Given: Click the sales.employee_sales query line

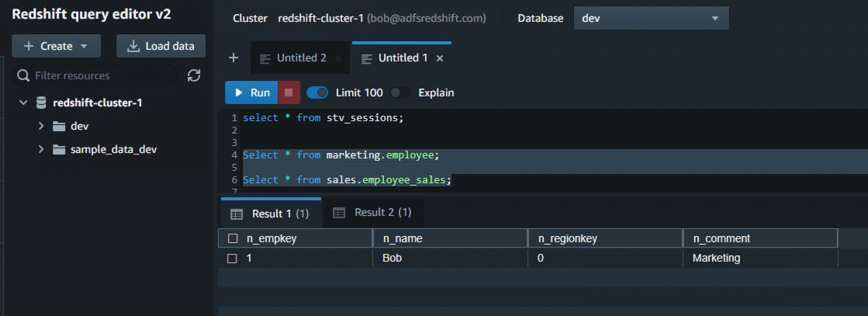Looking at the screenshot, I should pos(347,179).
